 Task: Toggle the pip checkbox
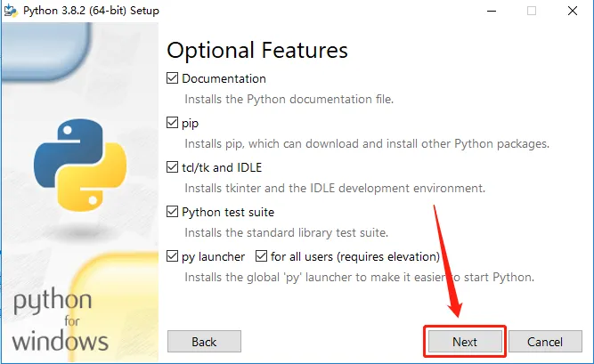[173, 123]
